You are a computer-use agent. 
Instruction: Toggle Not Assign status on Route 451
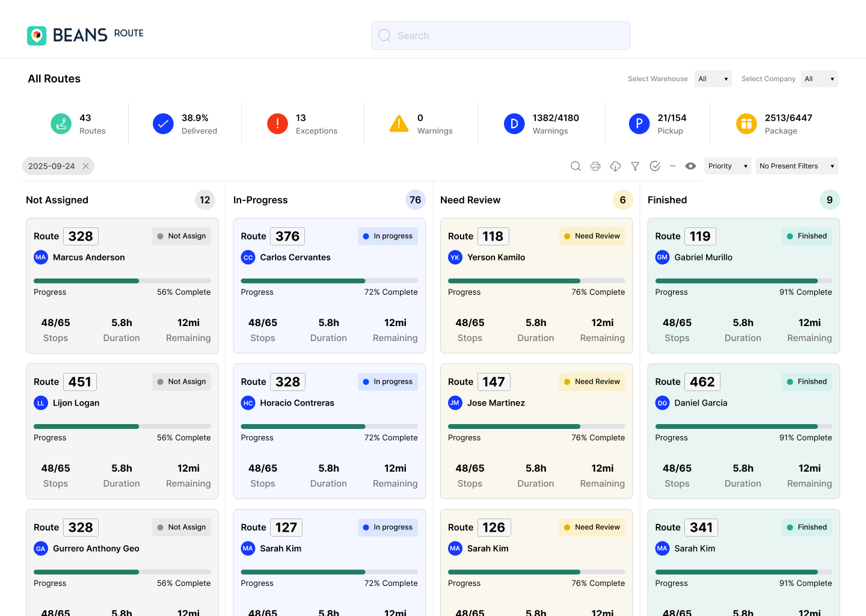tap(182, 381)
